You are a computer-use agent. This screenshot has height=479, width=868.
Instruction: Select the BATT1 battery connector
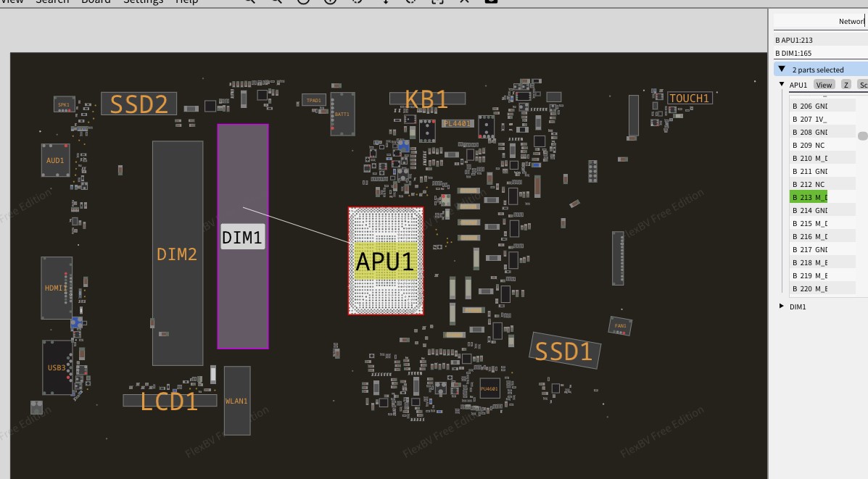point(342,114)
